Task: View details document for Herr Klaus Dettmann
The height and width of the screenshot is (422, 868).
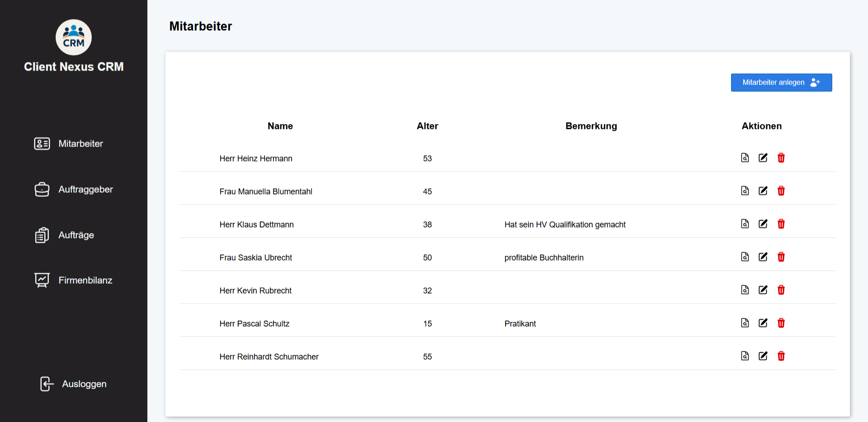Action: pyautogui.click(x=745, y=224)
